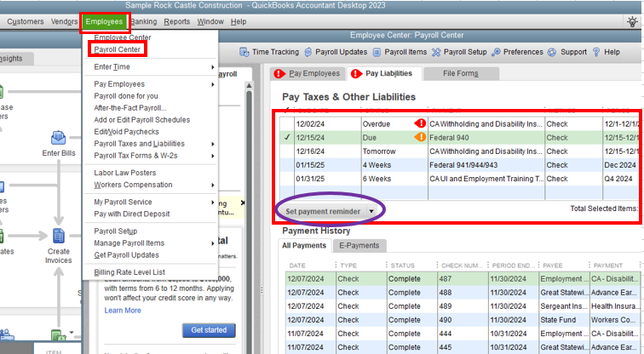644x354 pixels.
Task: Open the Window menu
Action: [x=210, y=22]
